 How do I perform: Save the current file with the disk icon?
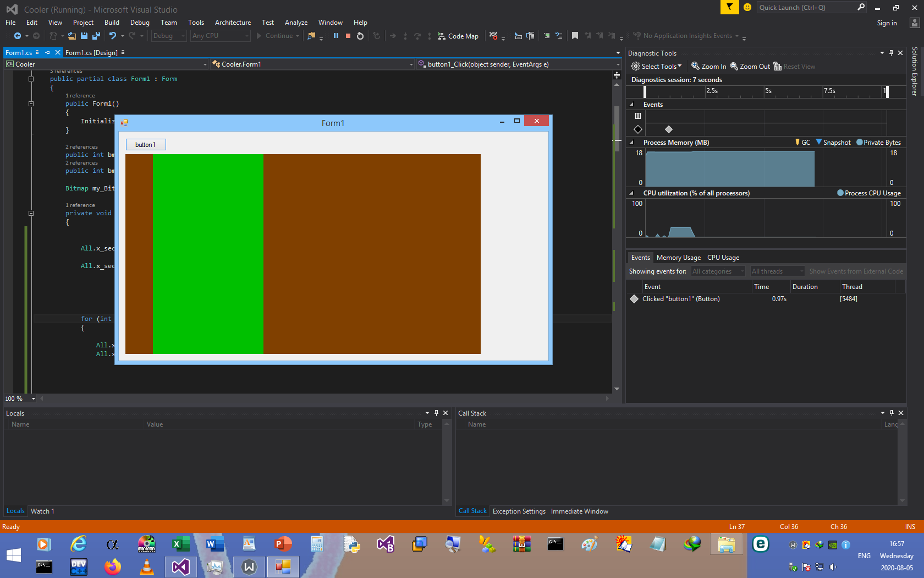[84, 36]
